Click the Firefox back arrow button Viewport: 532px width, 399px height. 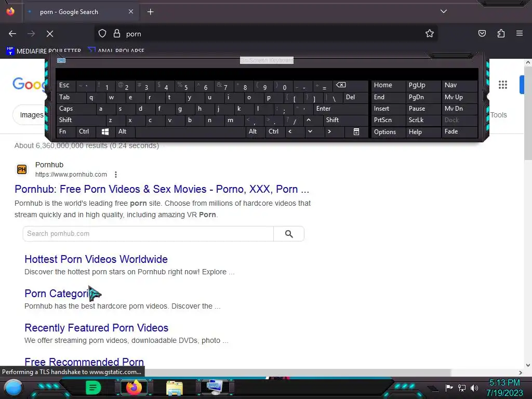(x=12, y=34)
